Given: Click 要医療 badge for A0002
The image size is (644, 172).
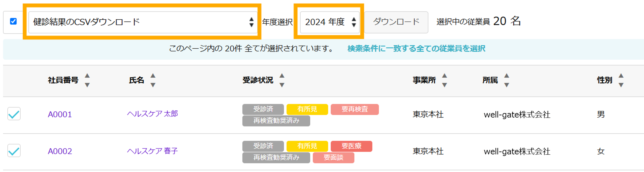Looking at the screenshot, I should point(351,146).
